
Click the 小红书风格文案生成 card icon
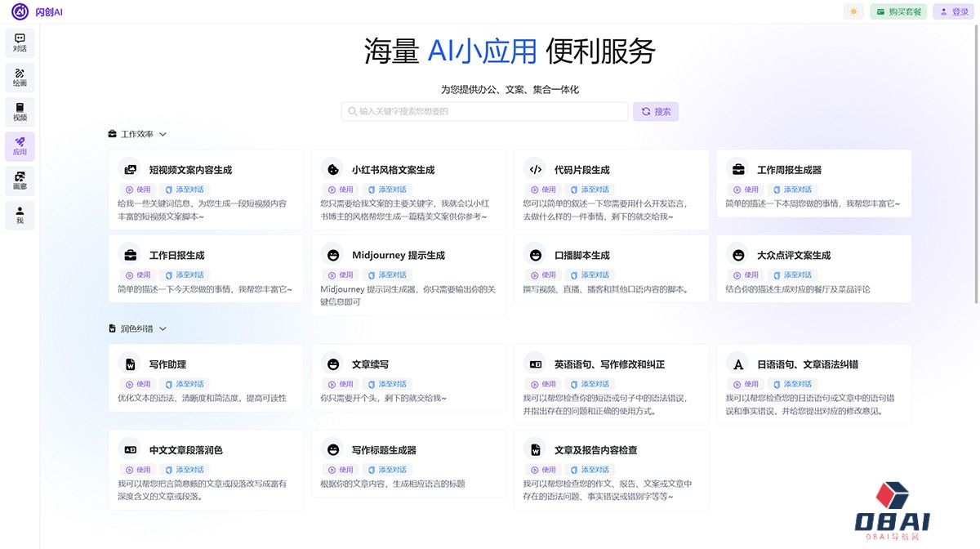(x=332, y=170)
